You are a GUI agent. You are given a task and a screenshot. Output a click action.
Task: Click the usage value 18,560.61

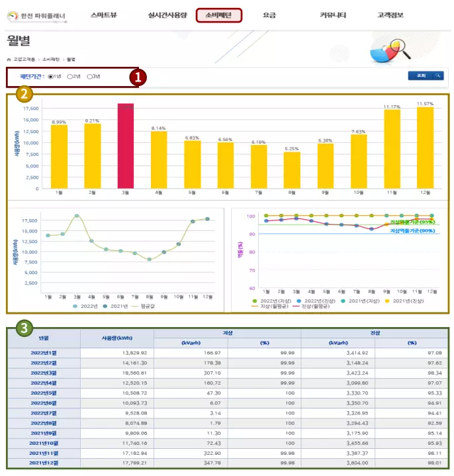point(134,373)
